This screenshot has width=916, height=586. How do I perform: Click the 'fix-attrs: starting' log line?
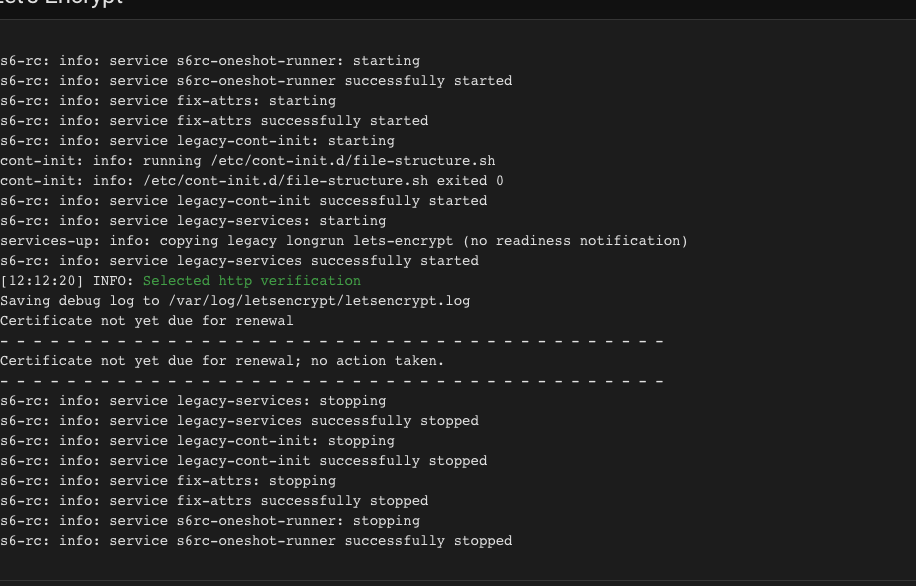[x=168, y=101]
